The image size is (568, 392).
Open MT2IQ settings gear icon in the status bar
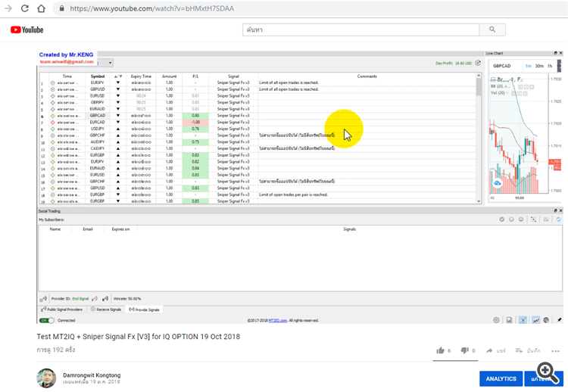click(496, 320)
